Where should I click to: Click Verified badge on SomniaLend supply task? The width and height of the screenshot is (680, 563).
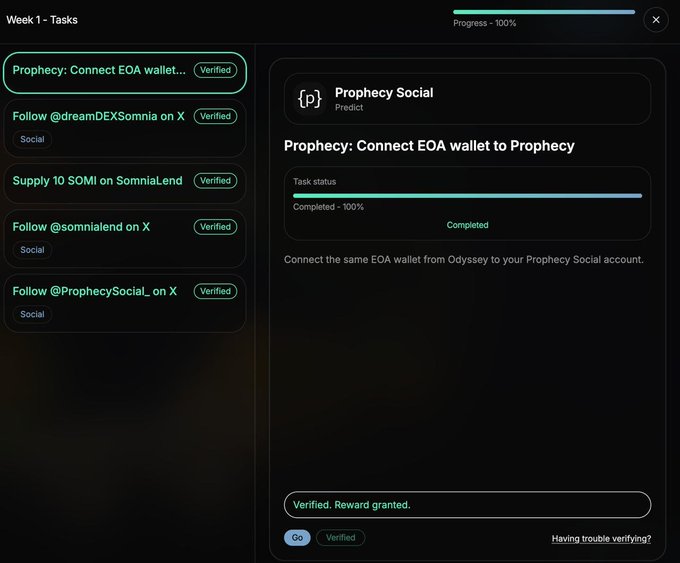[x=215, y=180]
